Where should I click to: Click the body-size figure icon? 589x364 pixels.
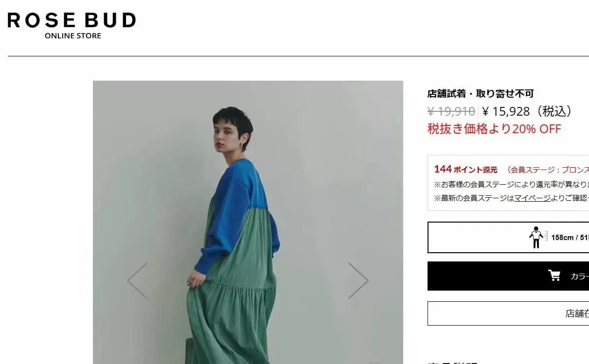[x=536, y=237]
